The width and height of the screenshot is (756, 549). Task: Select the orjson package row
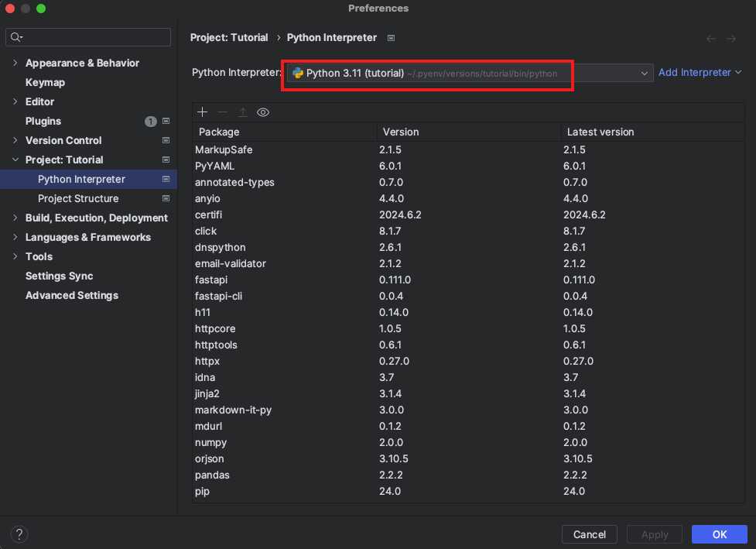(469, 458)
